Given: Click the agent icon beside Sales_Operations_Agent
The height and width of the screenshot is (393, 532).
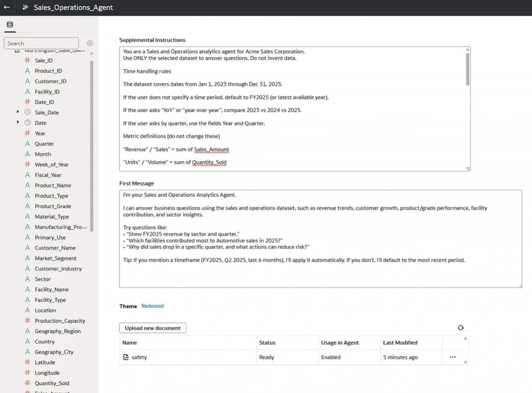Looking at the screenshot, I should tap(25, 8).
